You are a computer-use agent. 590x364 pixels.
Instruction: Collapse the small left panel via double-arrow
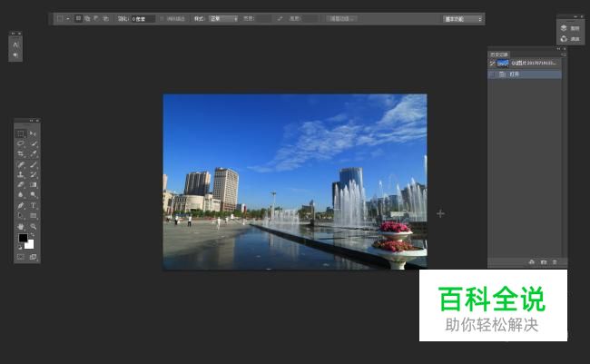[14, 33]
